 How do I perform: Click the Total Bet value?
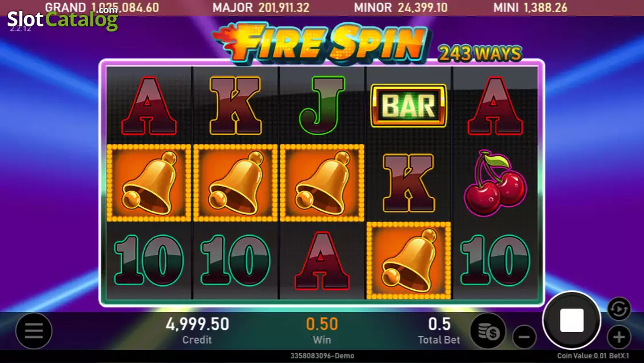pos(439,324)
